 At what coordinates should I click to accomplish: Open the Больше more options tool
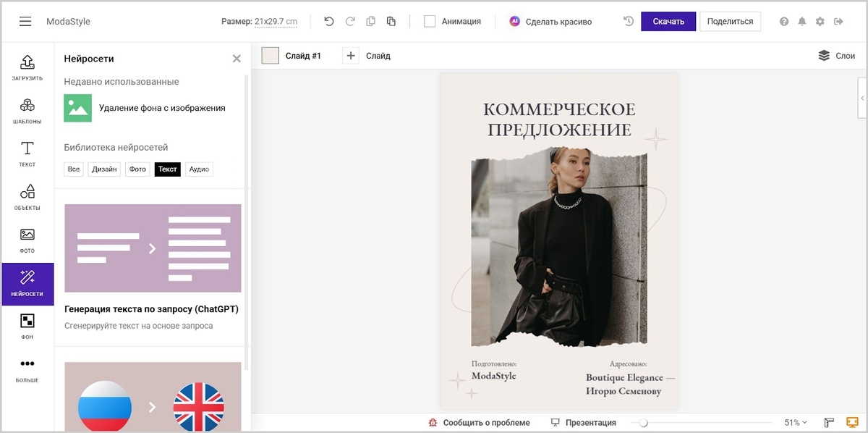click(27, 369)
